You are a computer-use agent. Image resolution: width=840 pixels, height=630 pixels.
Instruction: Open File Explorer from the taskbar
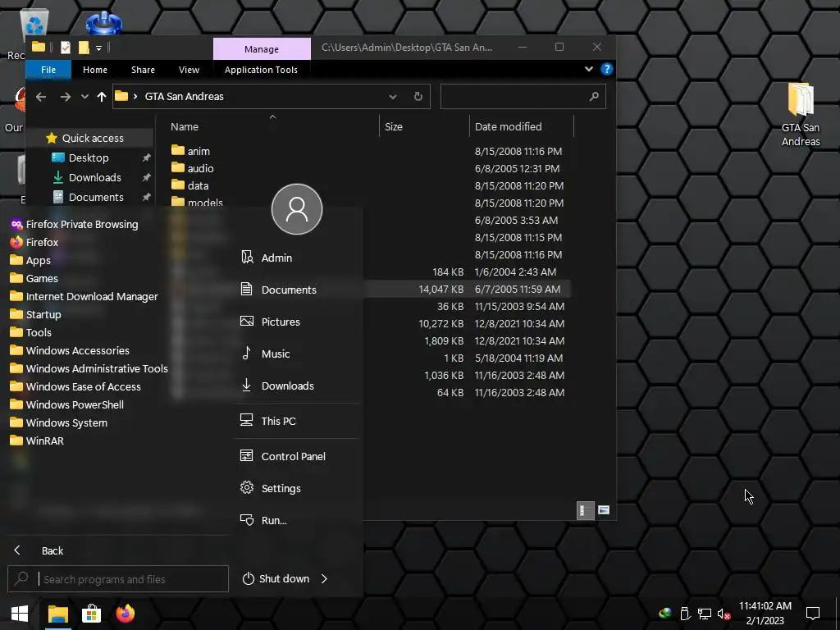coord(58,614)
